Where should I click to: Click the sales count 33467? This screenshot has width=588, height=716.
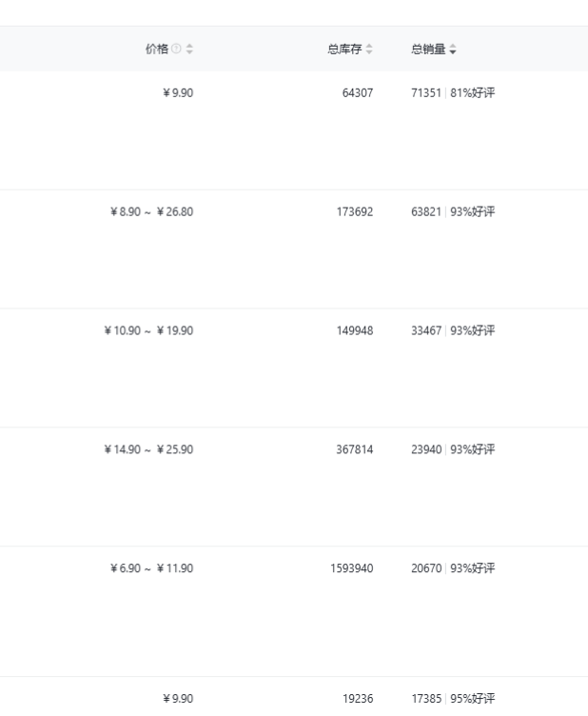[426, 330]
